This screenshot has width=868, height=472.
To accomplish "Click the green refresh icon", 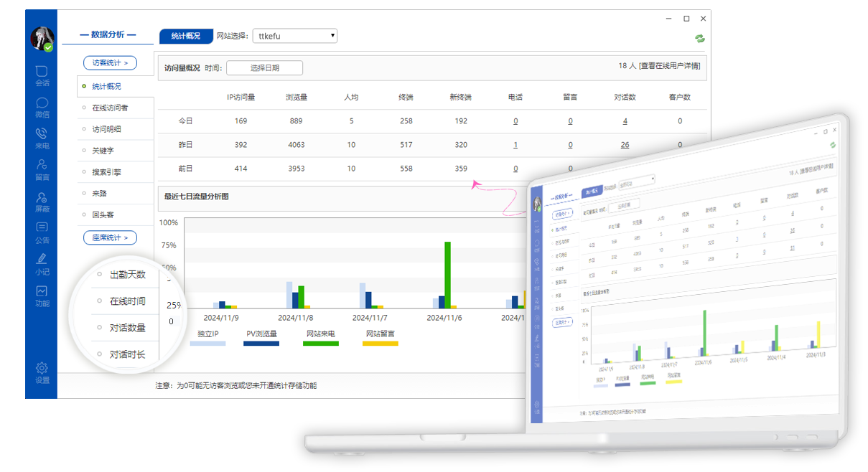I will [x=699, y=39].
